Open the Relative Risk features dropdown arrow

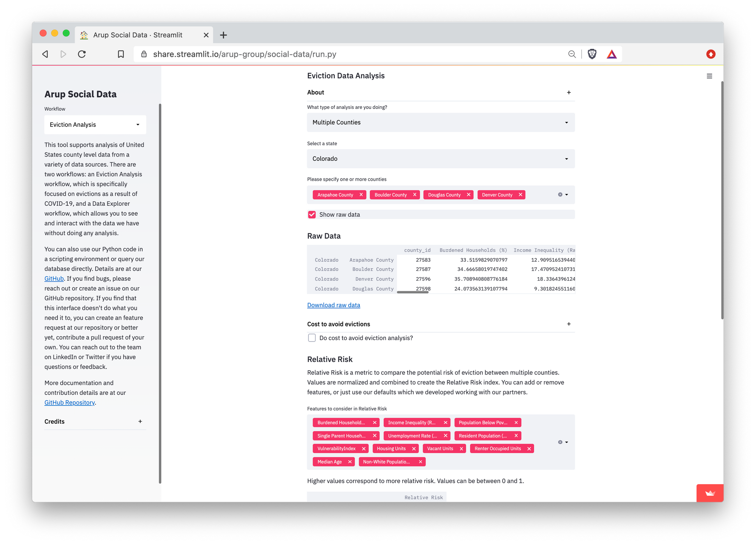click(567, 442)
